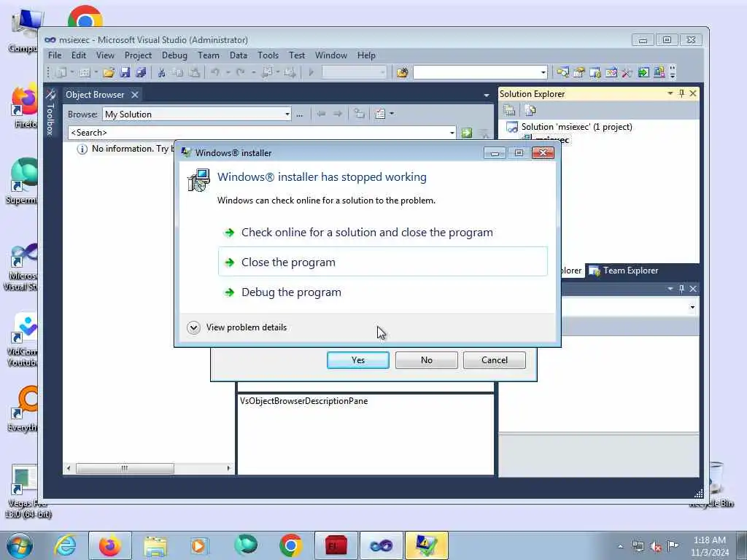Switch to the Team Explorer tab
Viewport: 747px width, 560px height.
tap(624, 271)
